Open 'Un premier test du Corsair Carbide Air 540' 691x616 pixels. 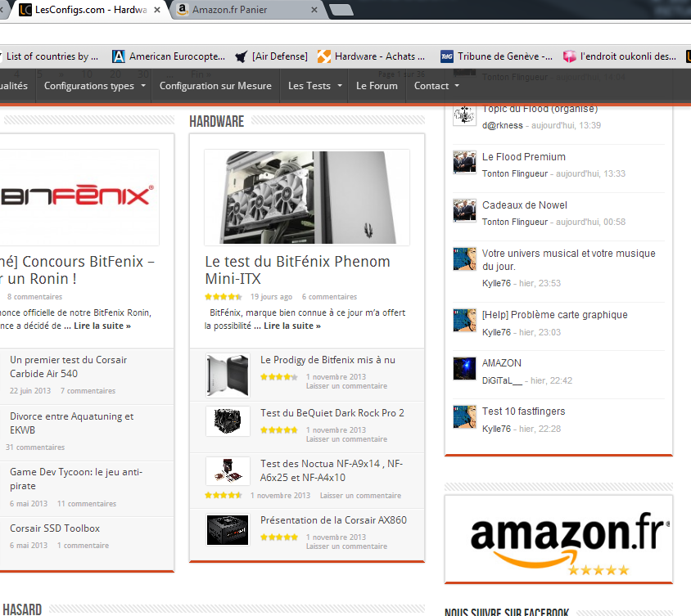(x=68, y=366)
